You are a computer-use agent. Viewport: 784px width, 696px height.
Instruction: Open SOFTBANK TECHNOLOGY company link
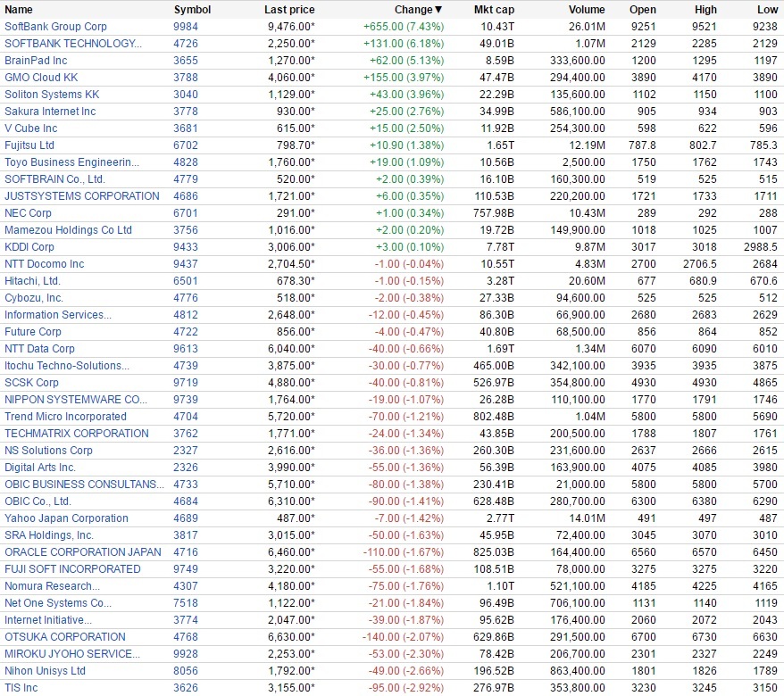73,44
